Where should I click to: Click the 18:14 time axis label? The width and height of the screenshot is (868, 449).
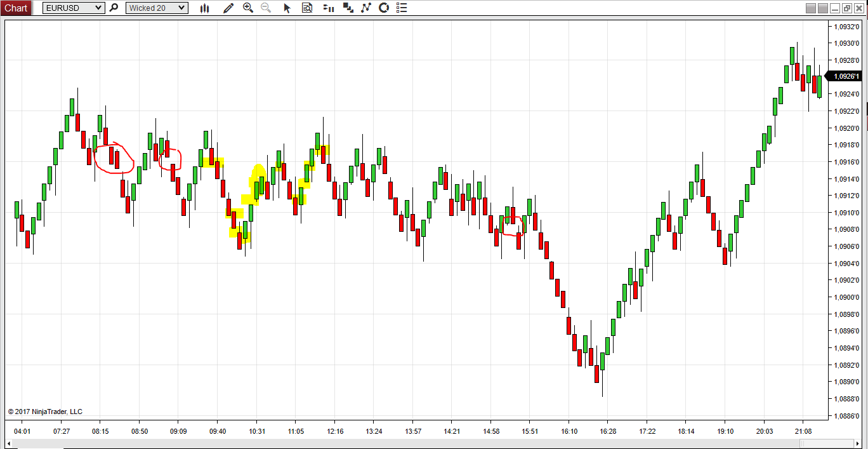686,431
